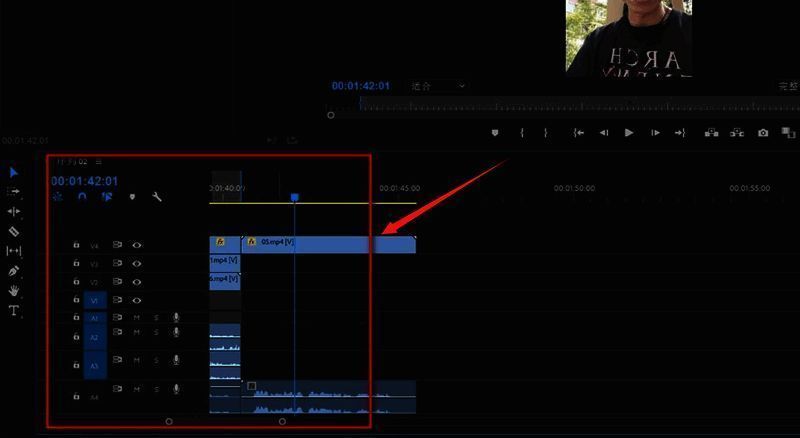Image resolution: width=800 pixels, height=438 pixels.
Task: Click Mark Out button
Action: [x=545, y=133]
